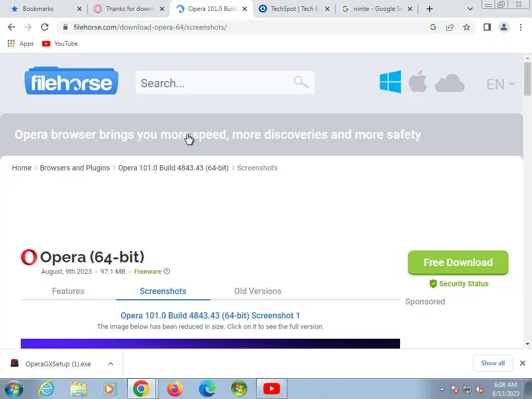
Task: Open the Chrome three-dot menu
Action: pos(521,27)
